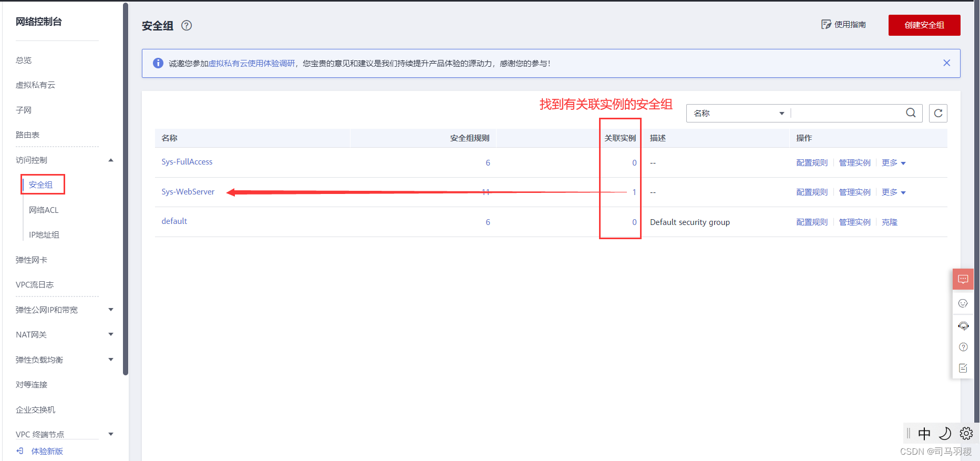Screen dimensions: 980x461
Task: Go to 虚拟私有云 in sidebar
Action: (x=35, y=85)
